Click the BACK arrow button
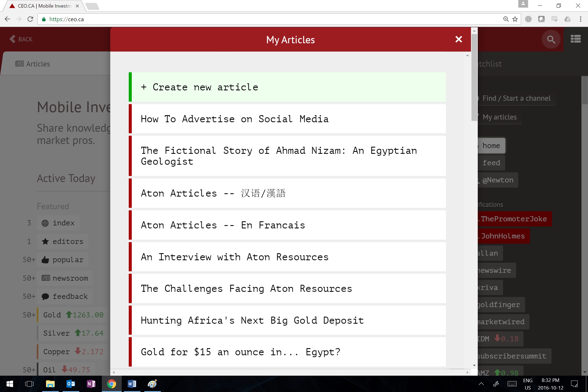 coord(21,39)
